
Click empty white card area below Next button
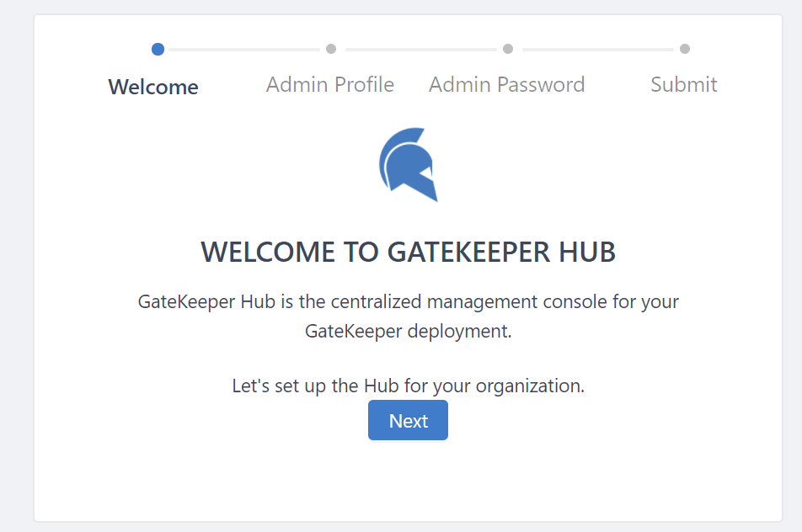(x=409, y=484)
